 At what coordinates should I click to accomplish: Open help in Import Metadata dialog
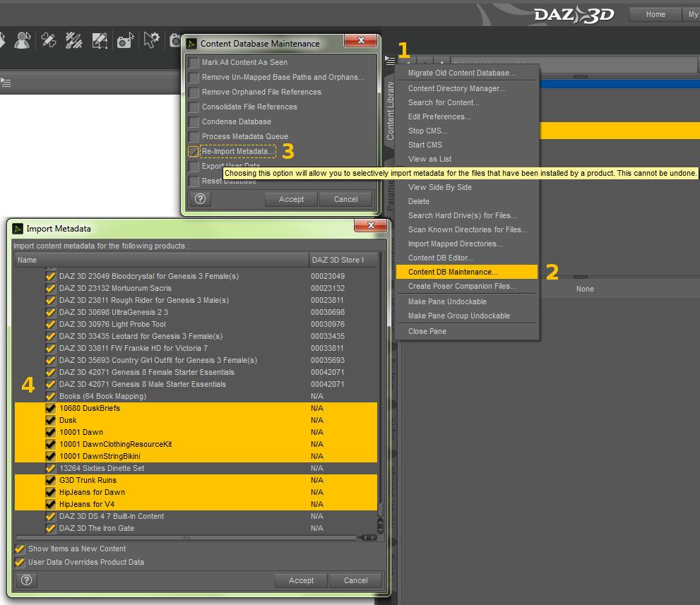click(26, 580)
